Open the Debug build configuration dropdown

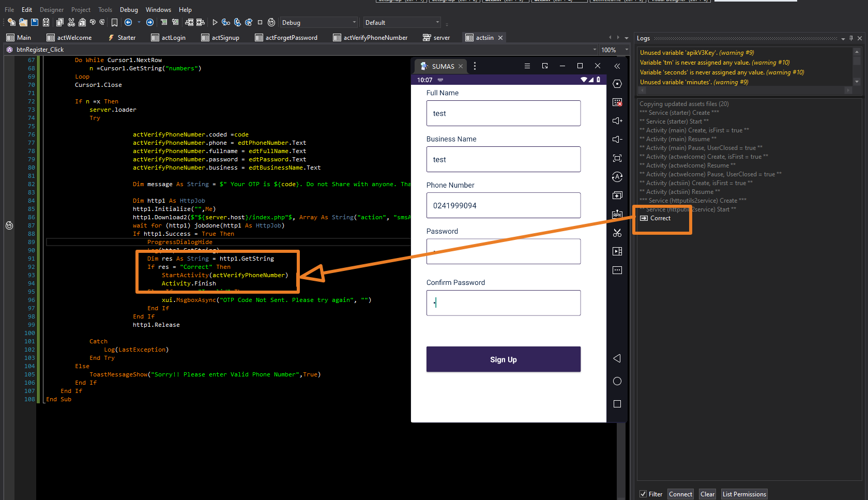[318, 23]
